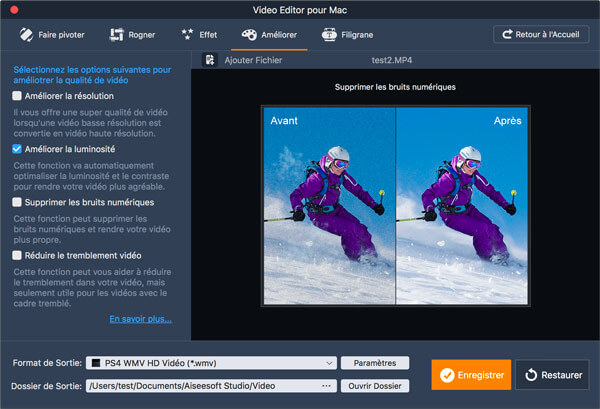Click the circular arrow icon on Restaurer
600x409 pixels.
tap(531, 375)
